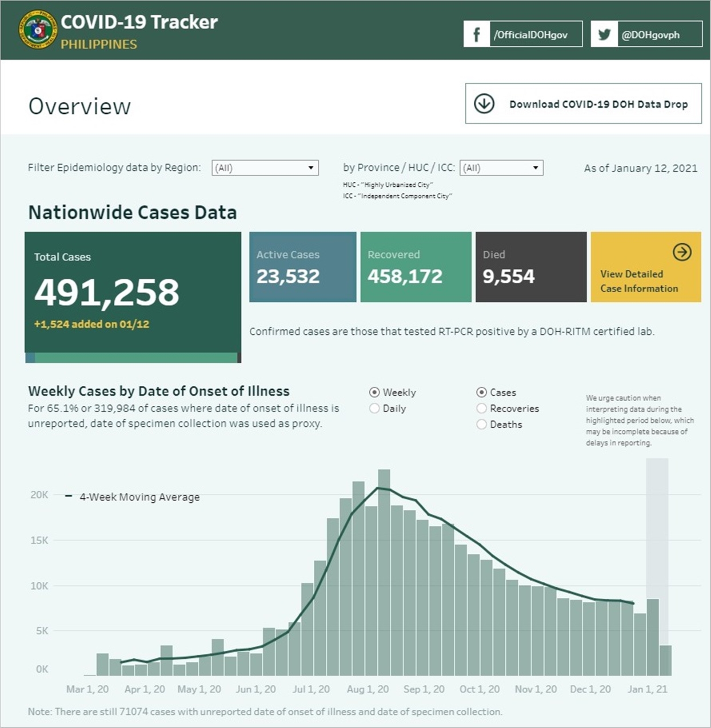
Task: Expand the Region filter dropdown
Action: (x=265, y=168)
